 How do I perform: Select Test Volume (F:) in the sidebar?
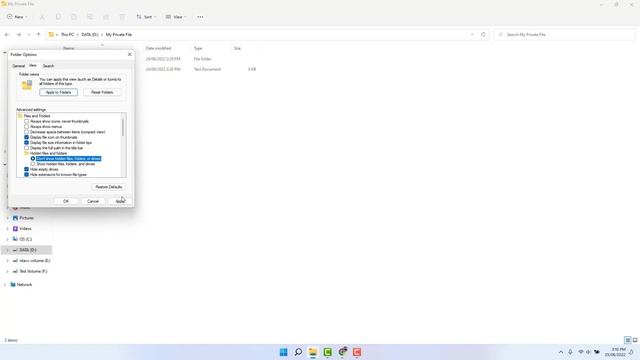33,271
